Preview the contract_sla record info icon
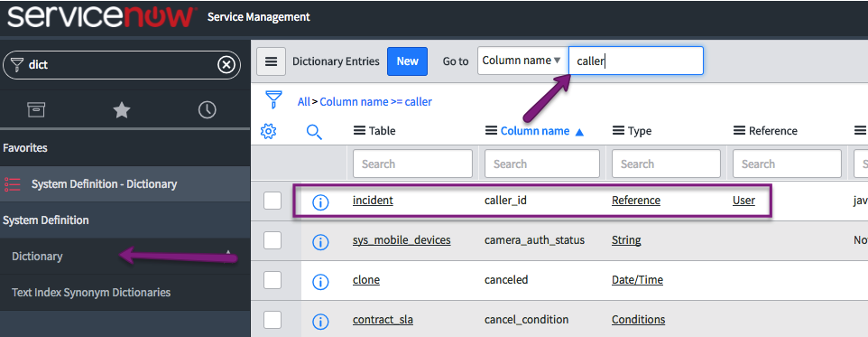868x337 pixels. (x=320, y=322)
